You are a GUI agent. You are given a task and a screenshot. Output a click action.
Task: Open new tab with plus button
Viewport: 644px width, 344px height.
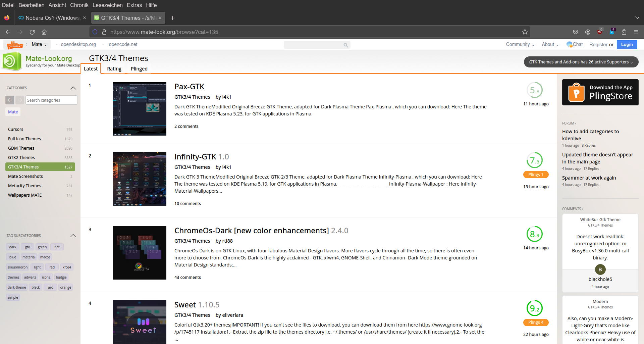coord(172,18)
